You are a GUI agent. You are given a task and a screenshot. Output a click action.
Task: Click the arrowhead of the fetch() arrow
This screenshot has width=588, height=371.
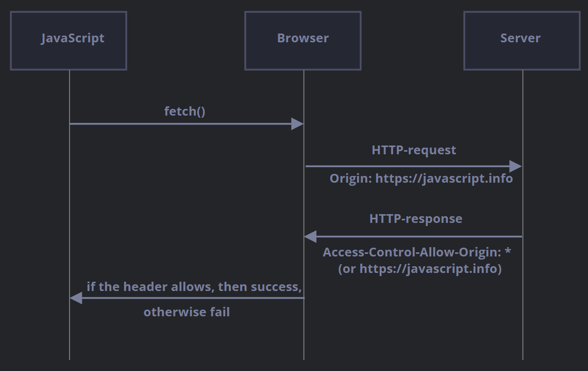[297, 124]
